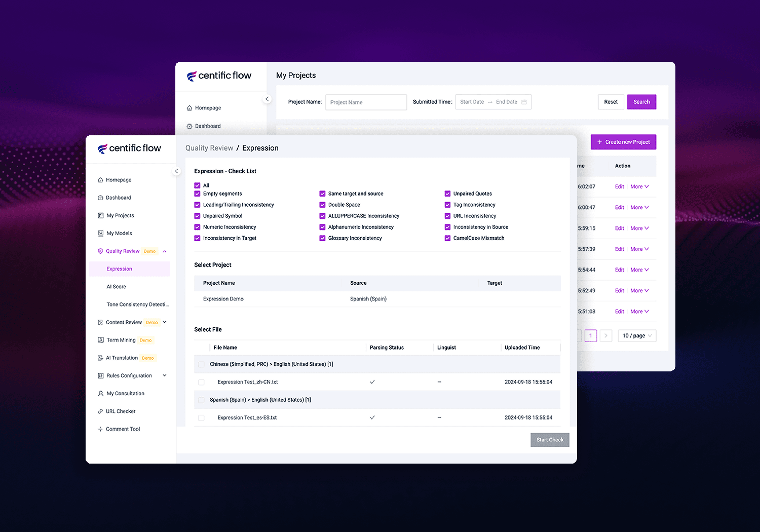Click the My Projects sidebar icon
This screenshot has width=760, height=532.
click(100, 215)
